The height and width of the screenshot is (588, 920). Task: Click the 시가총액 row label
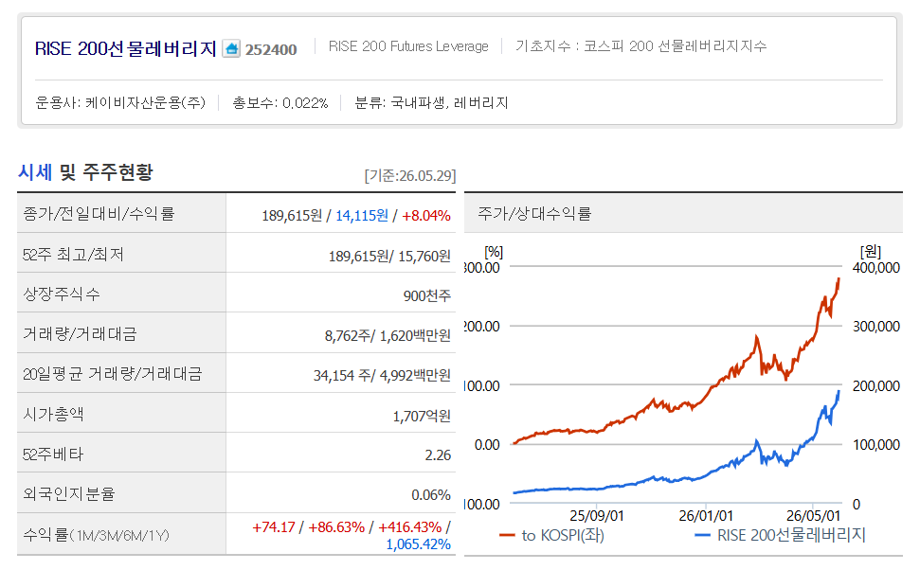[x=53, y=414]
